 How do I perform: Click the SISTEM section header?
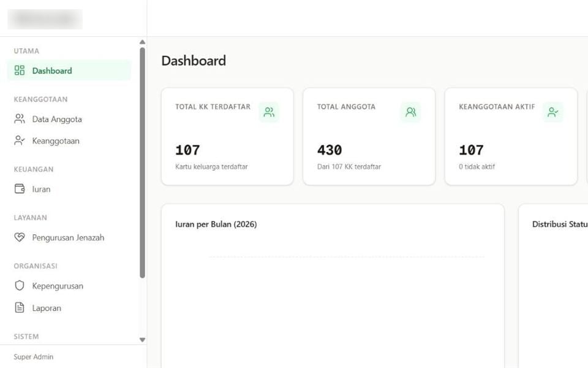point(26,337)
